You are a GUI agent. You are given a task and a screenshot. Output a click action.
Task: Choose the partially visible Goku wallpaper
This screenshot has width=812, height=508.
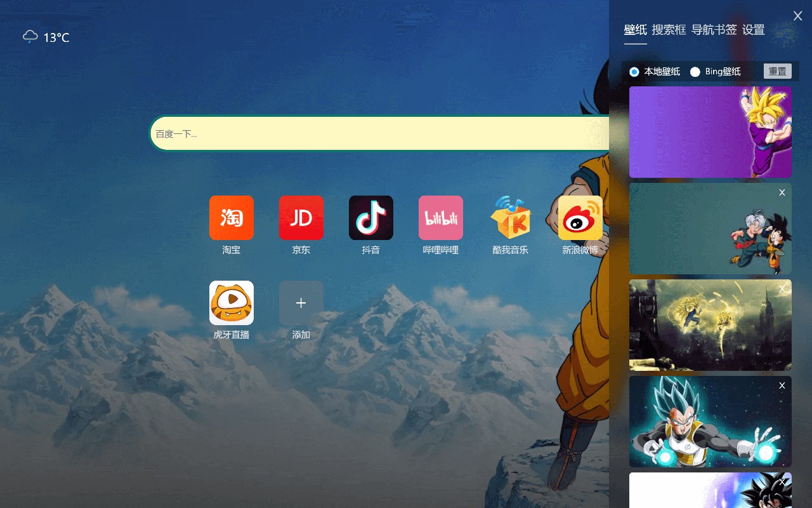pos(710,490)
